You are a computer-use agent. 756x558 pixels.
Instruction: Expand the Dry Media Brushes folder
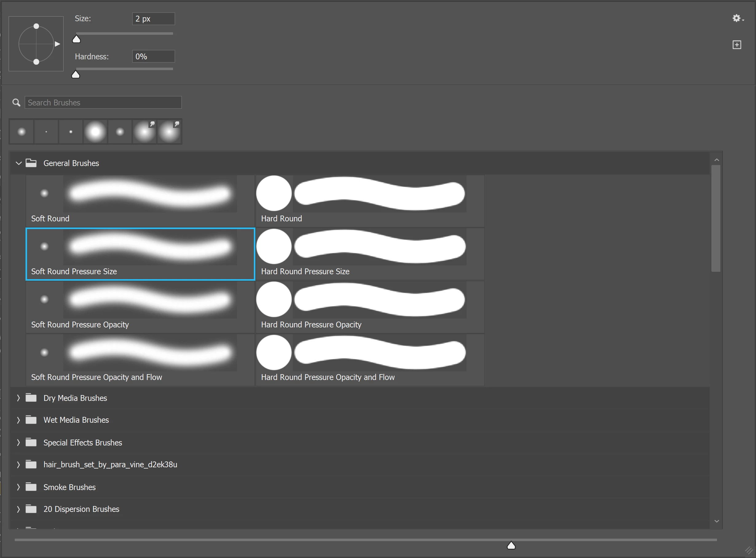pos(18,398)
